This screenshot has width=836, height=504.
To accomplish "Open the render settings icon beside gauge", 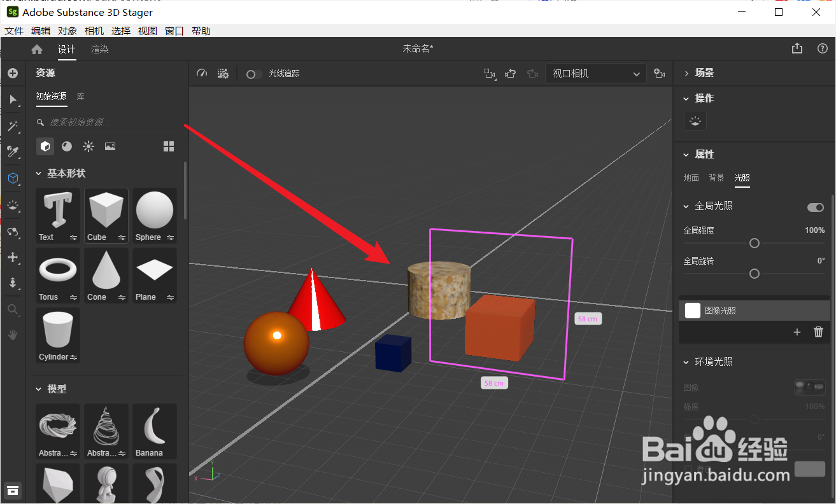I will (223, 74).
